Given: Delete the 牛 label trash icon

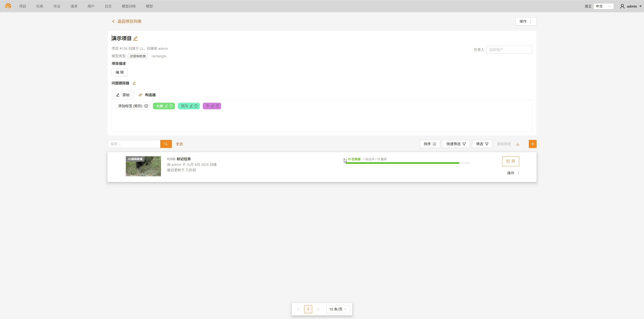Looking at the screenshot, I should tap(217, 106).
